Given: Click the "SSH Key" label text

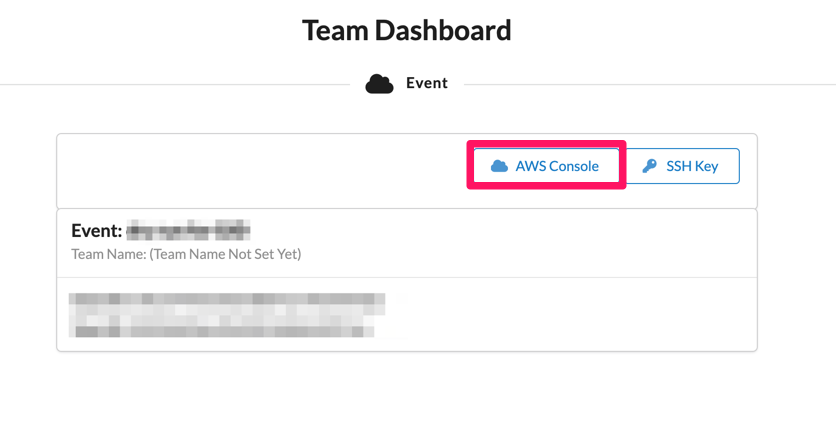Looking at the screenshot, I should coord(692,166).
